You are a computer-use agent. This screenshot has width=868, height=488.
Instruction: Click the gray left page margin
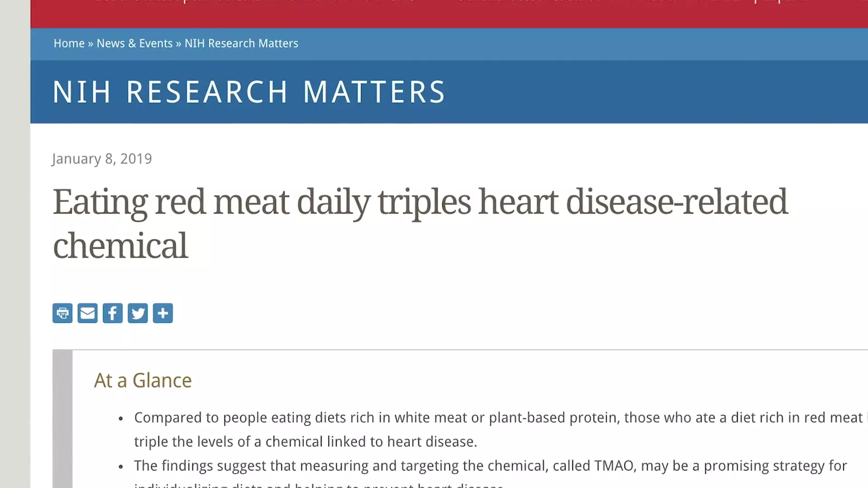(15, 244)
